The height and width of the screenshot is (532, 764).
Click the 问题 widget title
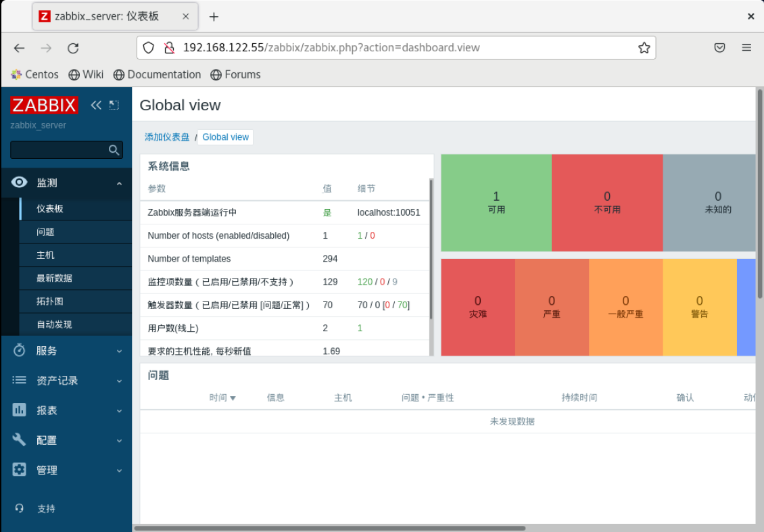coord(158,375)
